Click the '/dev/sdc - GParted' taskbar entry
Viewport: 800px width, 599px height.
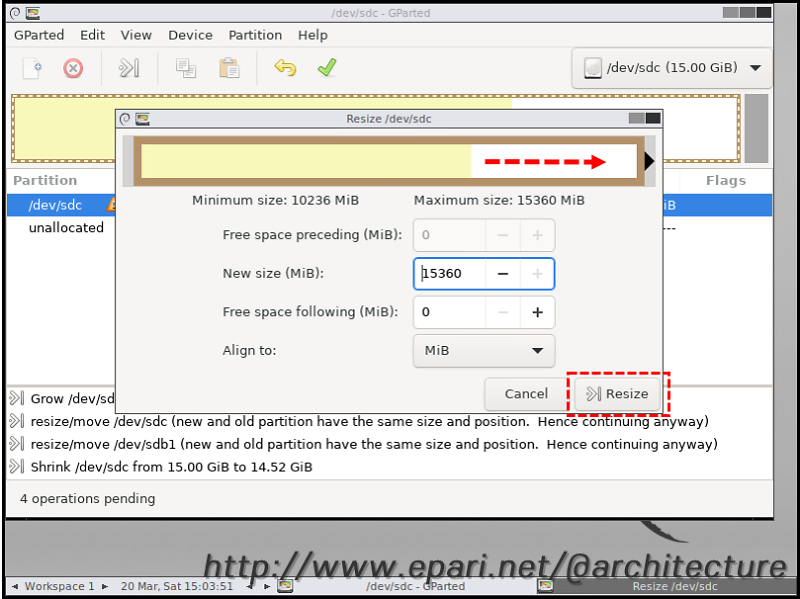[x=415, y=586]
